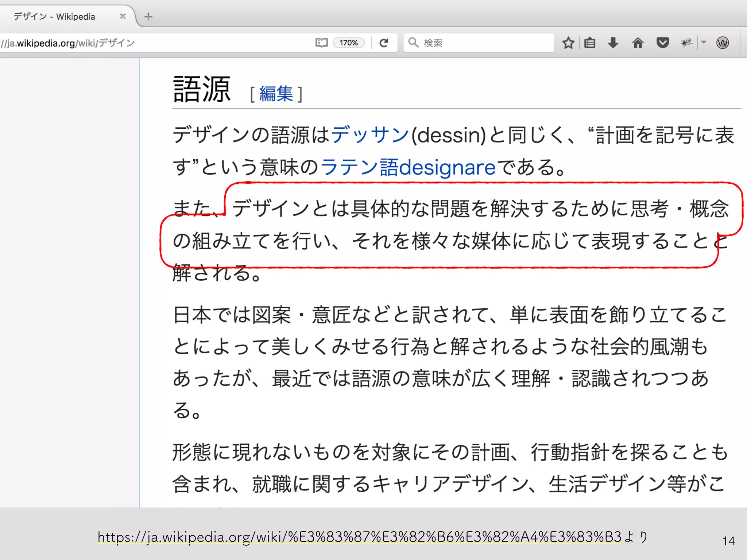Follow the ラテン語designare link

tap(408, 167)
